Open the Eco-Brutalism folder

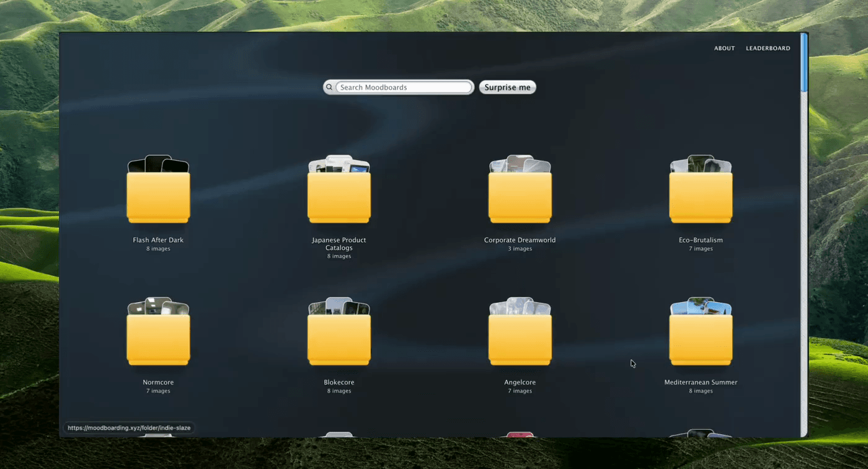(x=701, y=189)
